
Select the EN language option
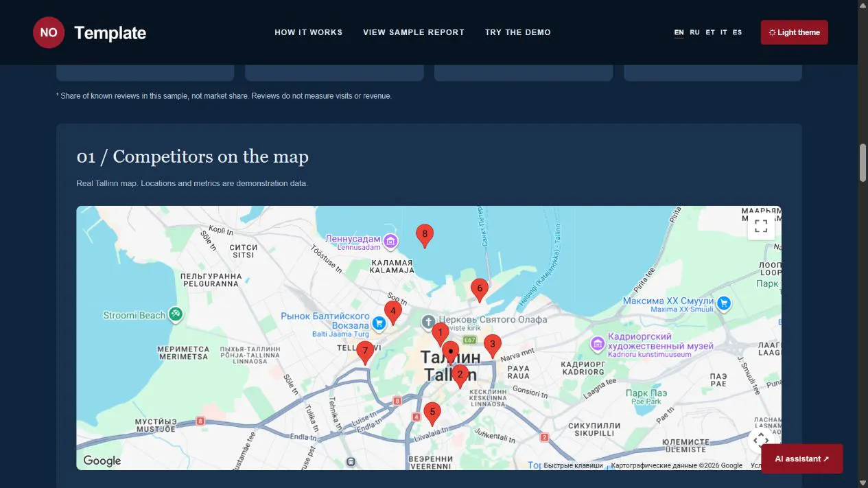pyautogui.click(x=679, y=32)
